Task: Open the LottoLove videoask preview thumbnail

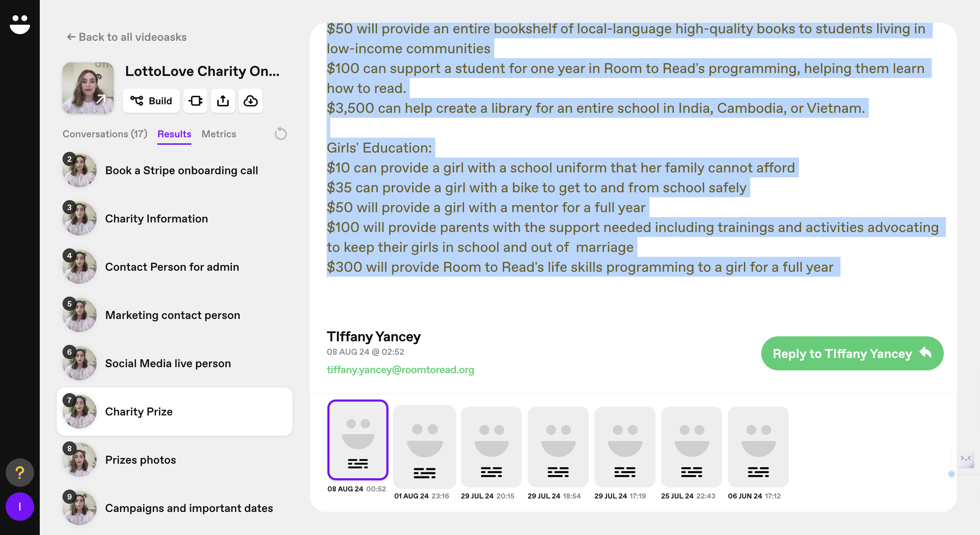Action: 88,88
